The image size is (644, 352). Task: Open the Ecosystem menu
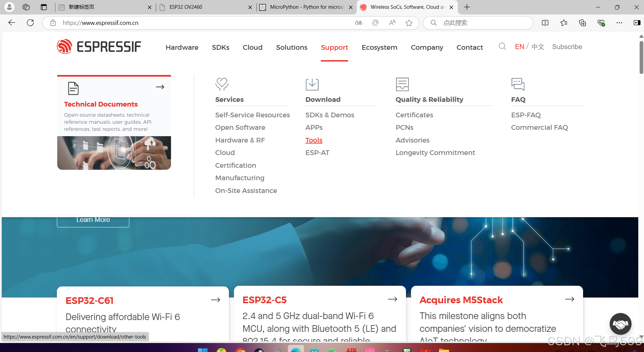click(379, 47)
